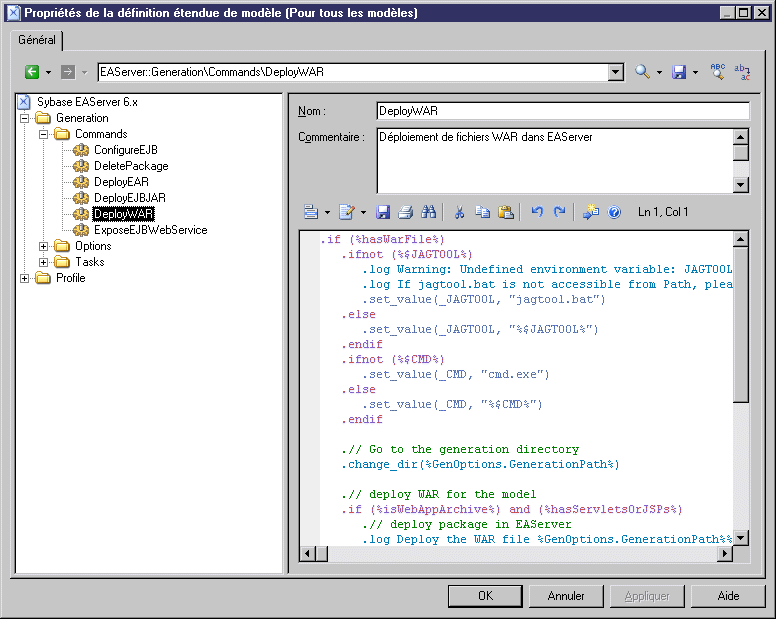
Task: Select the DeployEAR command
Action: (x=121, y=182)
